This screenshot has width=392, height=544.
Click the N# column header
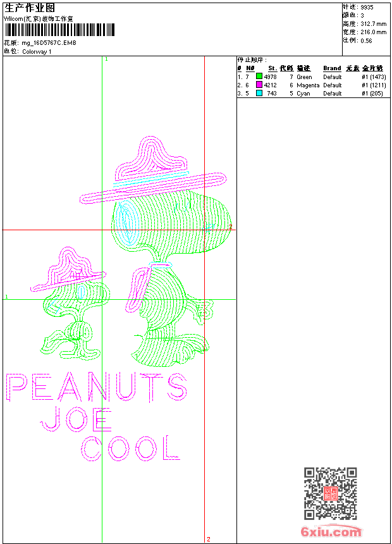tap(250, 68)
